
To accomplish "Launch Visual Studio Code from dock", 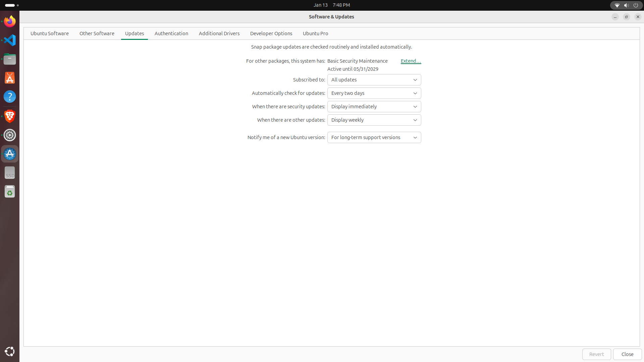I will click(10, 40).
